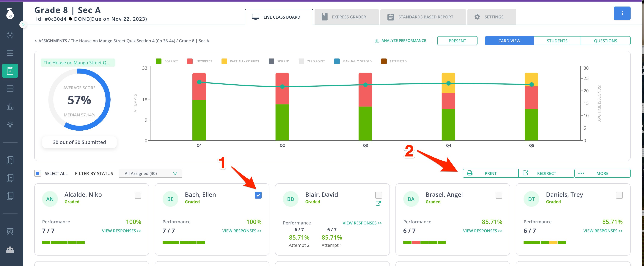The width and height of the screenshot is (644, 266).
Task: Click the Present button
Action: (x=457, y=41)
